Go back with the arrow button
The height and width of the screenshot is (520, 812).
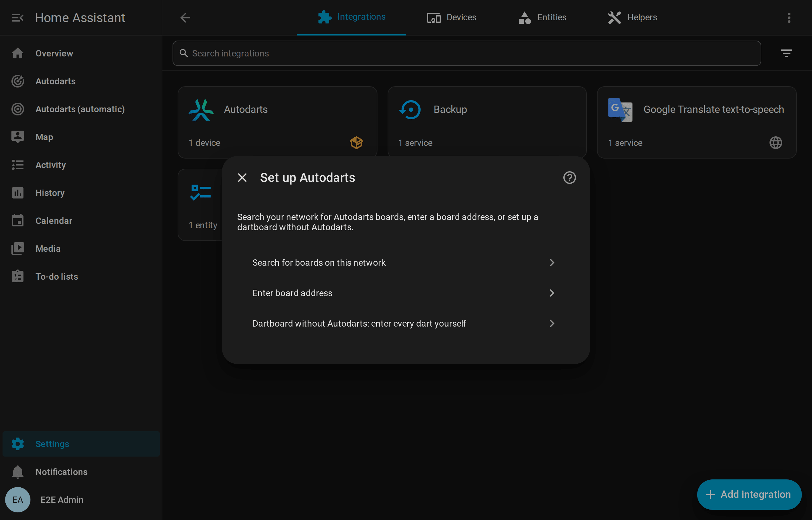click(186, 17)
